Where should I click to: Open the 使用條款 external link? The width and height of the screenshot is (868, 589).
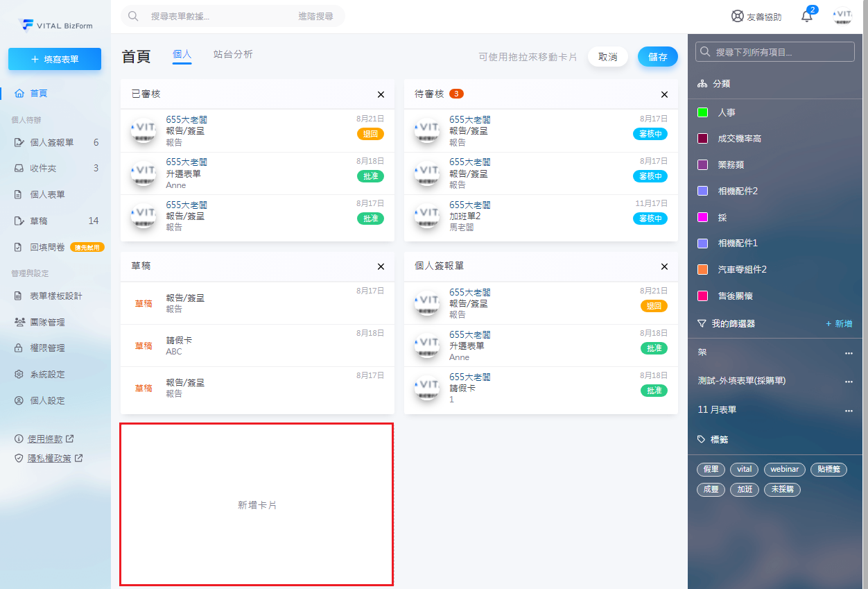coord(45,439)
